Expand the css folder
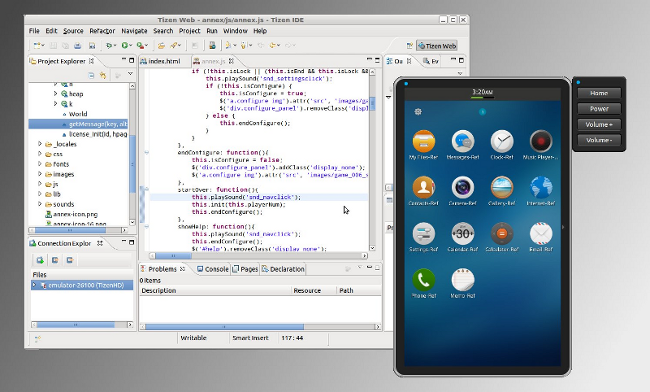 pos(40,154)
